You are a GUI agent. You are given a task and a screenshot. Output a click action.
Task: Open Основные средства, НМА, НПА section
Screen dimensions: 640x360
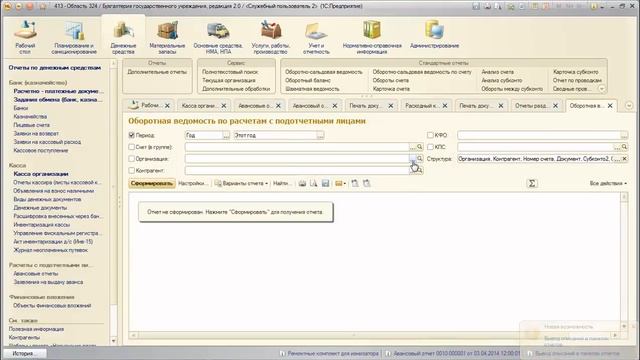tap(218, 37)
